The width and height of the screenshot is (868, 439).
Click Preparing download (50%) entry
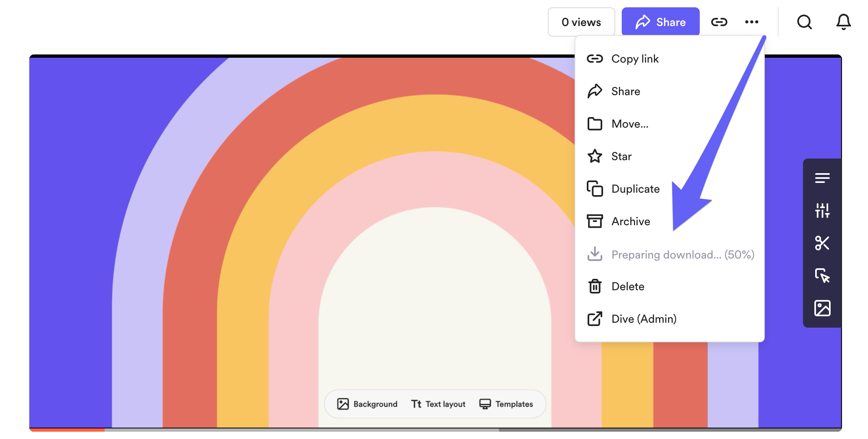pos(670,254)
